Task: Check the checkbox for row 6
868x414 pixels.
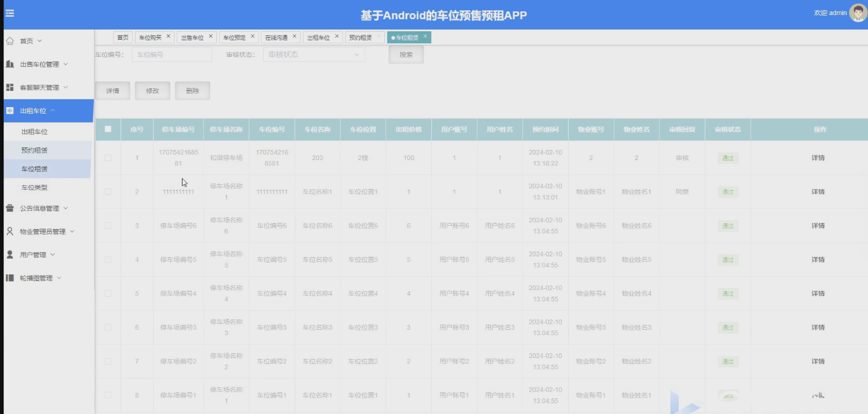Action: (108, 327)
